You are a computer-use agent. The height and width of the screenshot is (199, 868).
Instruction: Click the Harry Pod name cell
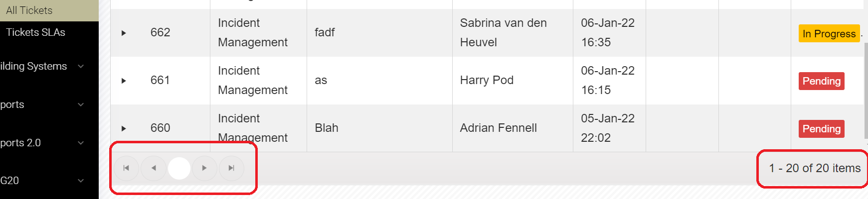(x=487, y=81)
